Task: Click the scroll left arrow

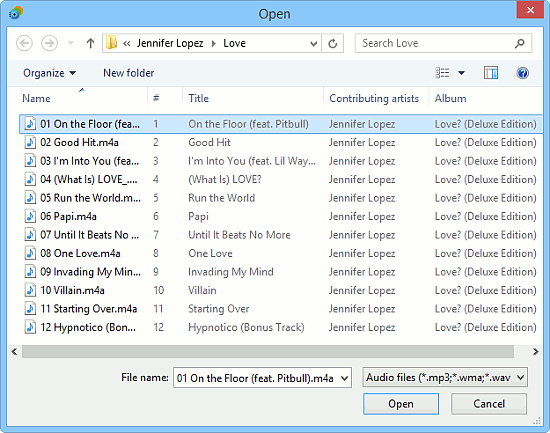Action: (x=14, y=352)
